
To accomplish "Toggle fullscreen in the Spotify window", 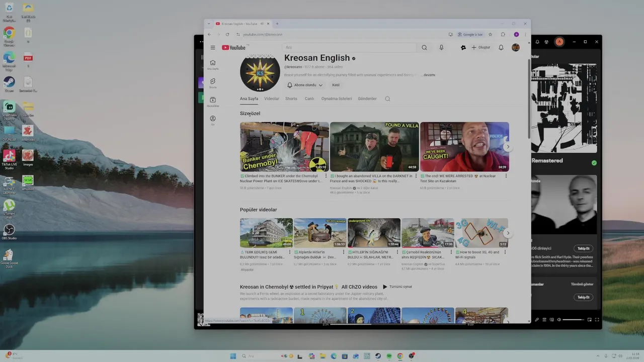I will pos(597,320).
